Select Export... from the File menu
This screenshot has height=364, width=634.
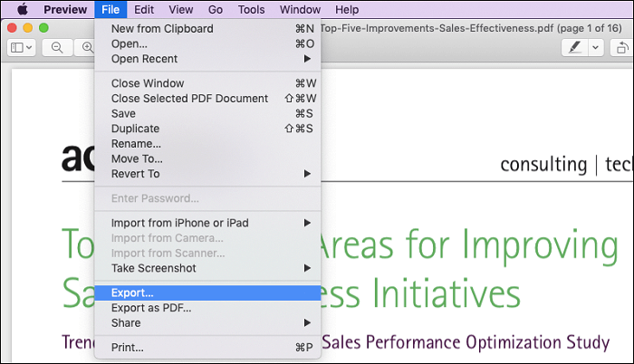[207, 293]
